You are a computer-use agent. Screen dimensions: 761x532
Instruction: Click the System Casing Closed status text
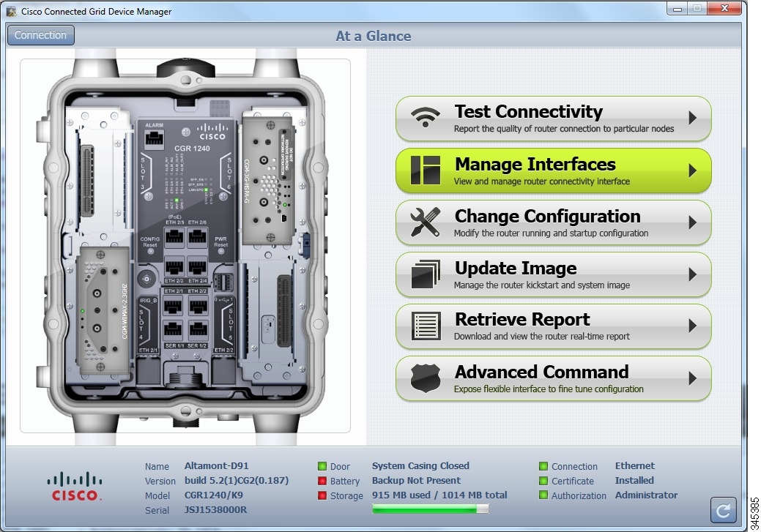pos(420,465)
